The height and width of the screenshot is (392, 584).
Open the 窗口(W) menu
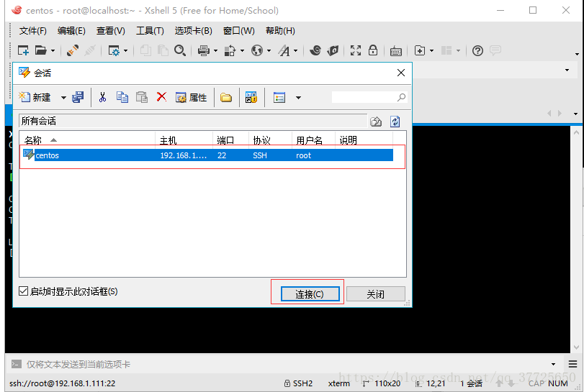coord(239,30)
